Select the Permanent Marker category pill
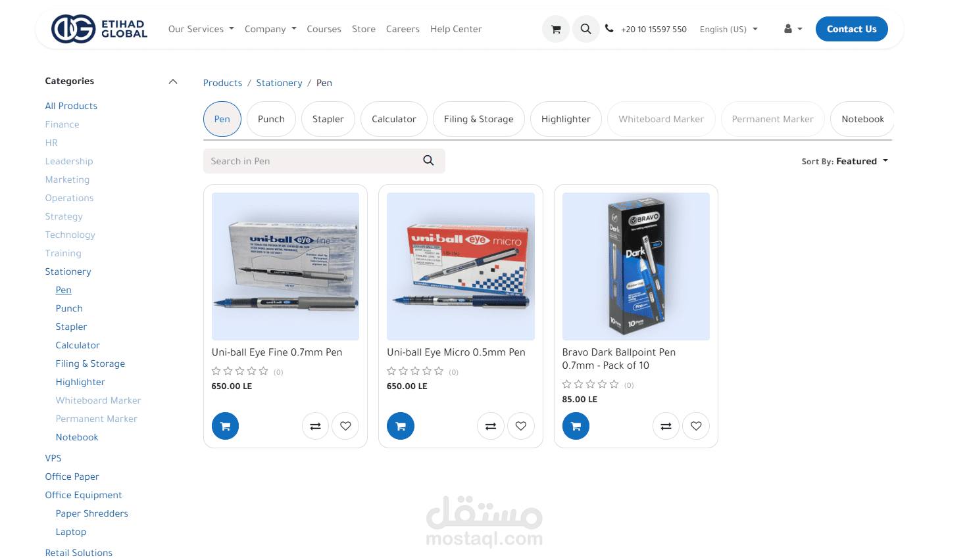This screenshot has width=969, height=560. coord(773,119)
